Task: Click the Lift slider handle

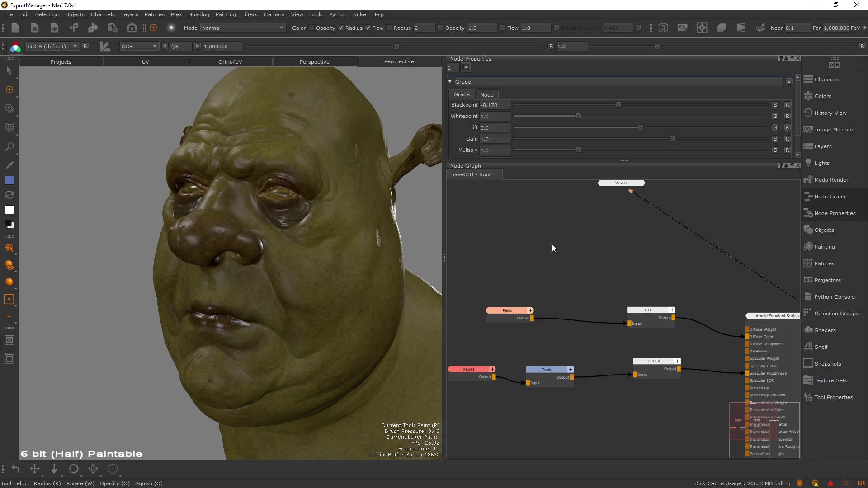Action: (641, 127)
